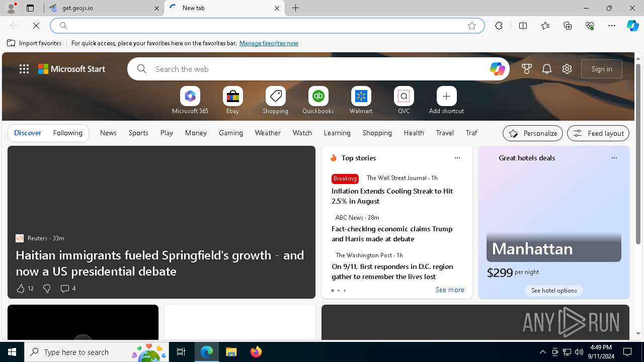The image size is (644, 362).
Task: Click the Manage favorites now link
Action: coord(269,43)
